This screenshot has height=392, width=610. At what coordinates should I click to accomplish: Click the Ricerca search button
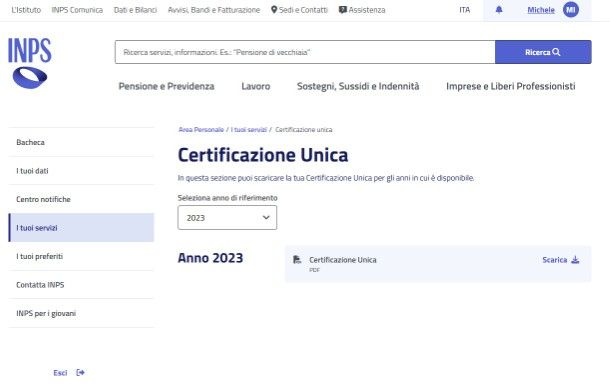click(x=543, y=52)
